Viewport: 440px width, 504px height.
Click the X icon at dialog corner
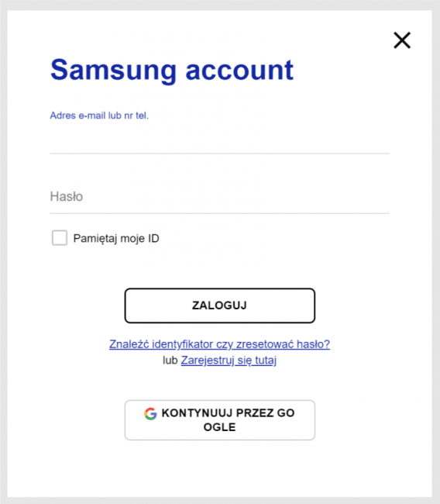[x=402, y=40]
